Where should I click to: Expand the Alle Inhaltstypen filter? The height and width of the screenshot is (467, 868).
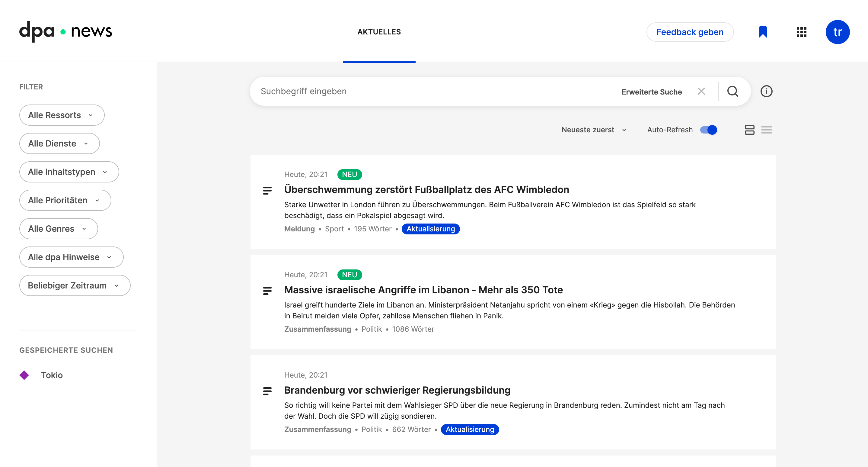pyautogui.click(x=69, y=172)
